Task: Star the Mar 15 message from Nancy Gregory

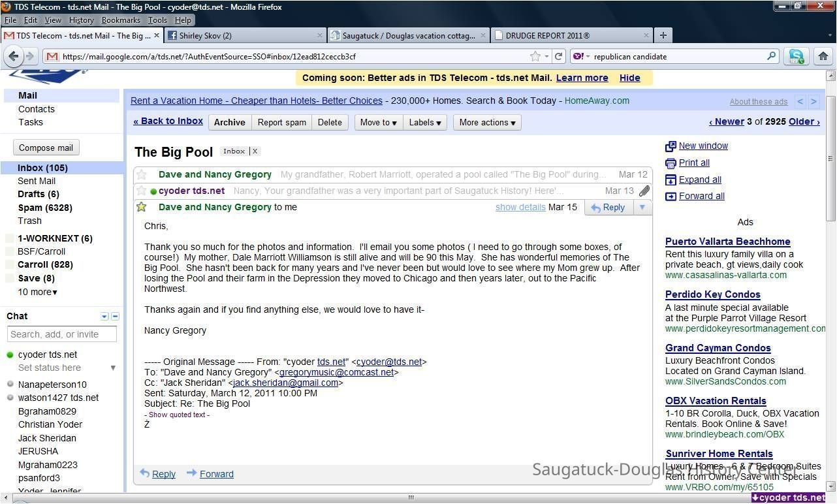Action: (142, 208)
